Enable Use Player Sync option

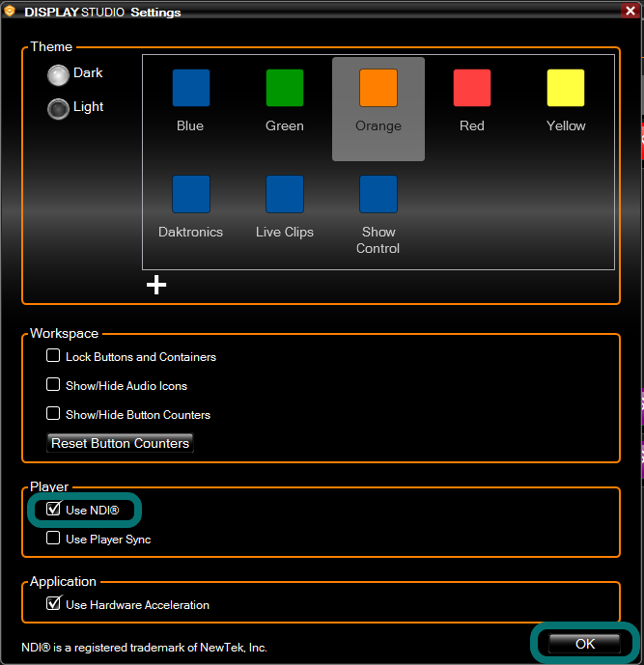[x=54, y=539]
